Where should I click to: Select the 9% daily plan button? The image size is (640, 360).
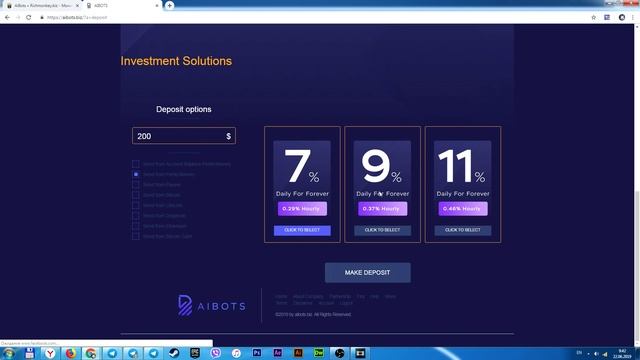[382, 230]
